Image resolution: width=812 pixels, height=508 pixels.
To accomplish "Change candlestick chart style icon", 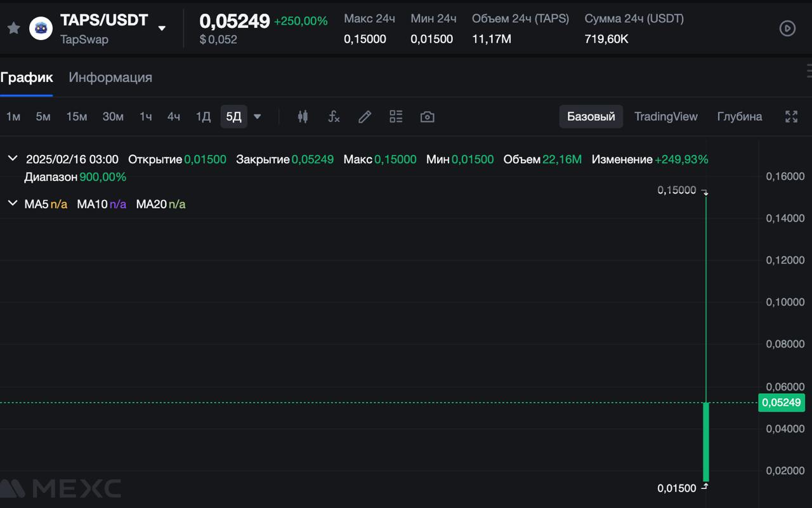I will coord(303,117).
